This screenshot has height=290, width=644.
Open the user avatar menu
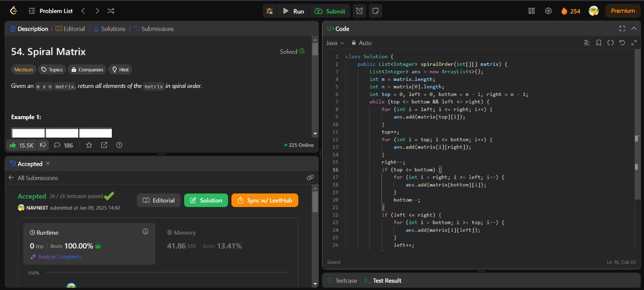click(594, 11)
